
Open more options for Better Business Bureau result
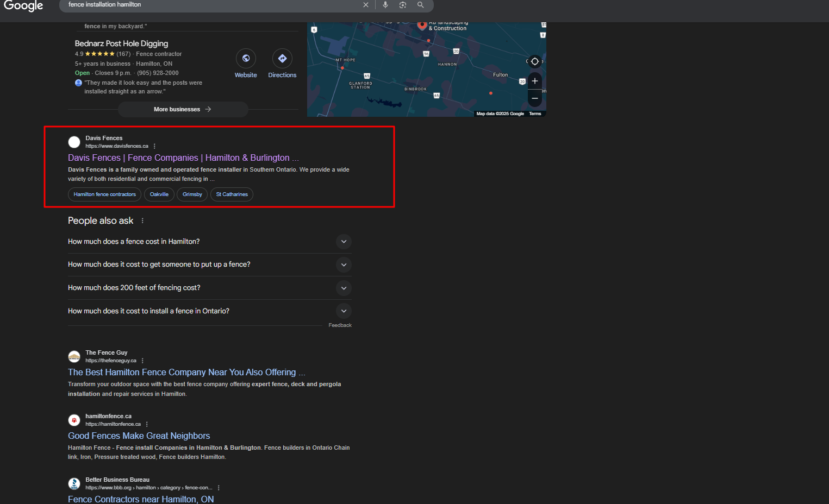219,488
